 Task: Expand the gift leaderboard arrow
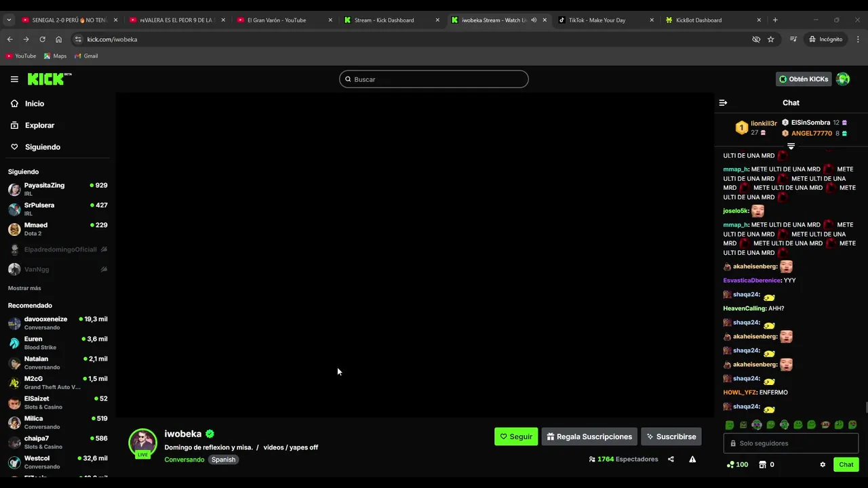[x=791, y=146]
